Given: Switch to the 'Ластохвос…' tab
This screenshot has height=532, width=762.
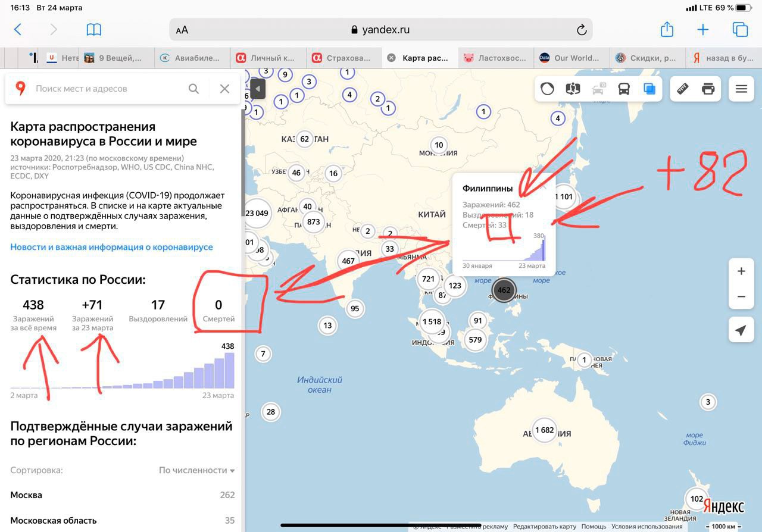Looking at the screenshot, I should point(495,58).
